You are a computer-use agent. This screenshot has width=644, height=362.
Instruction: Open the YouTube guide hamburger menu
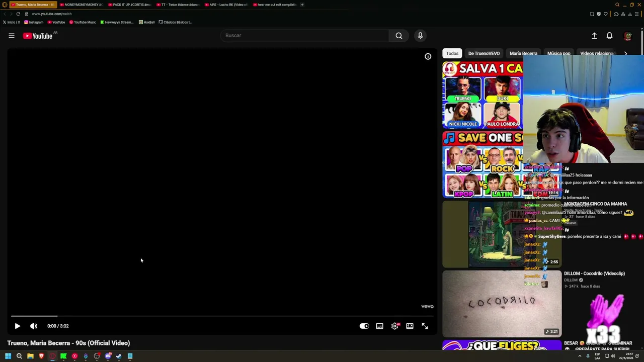pyautogui.click(x=12, y=36)
